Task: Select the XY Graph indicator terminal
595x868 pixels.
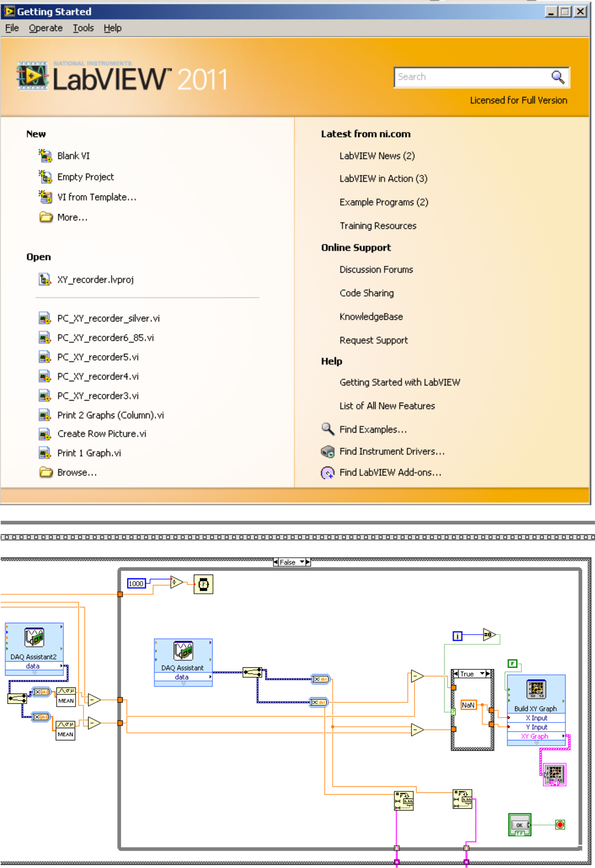Action: pos(555,774)
